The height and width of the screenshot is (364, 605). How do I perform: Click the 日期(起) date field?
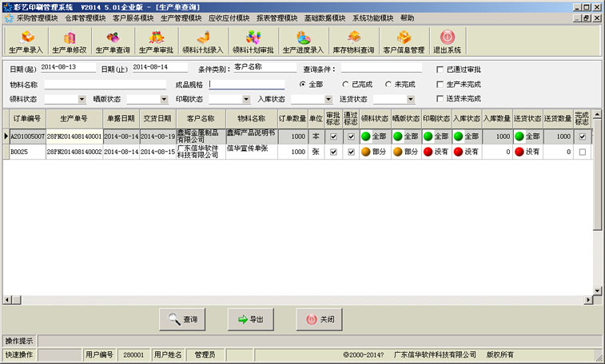pyautogui.click(x=68, y=67)
